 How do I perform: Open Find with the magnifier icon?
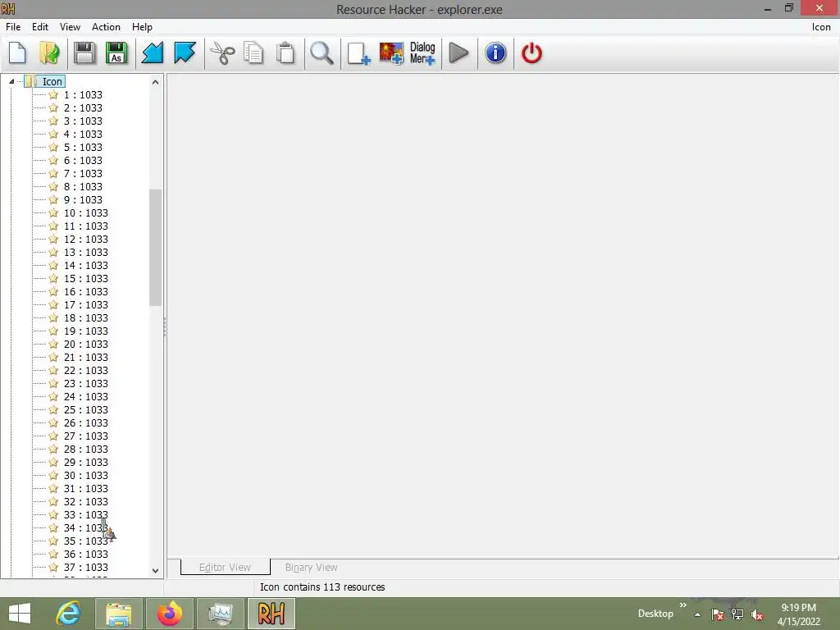322,53
